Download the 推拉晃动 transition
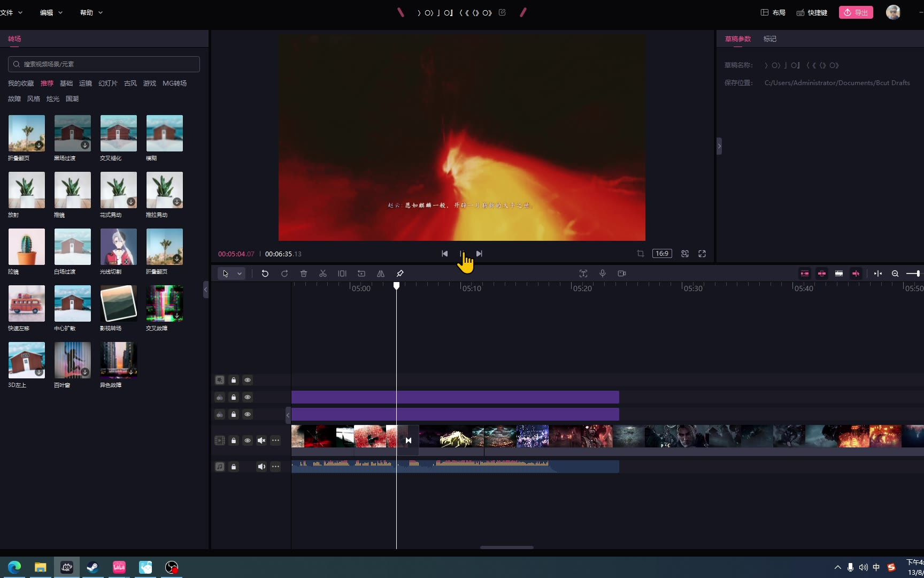 [177, 202]
